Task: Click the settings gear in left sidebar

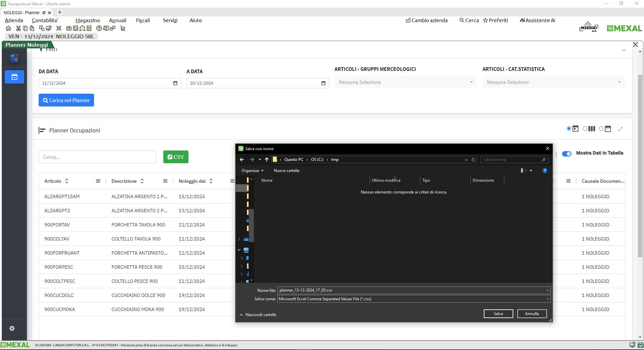Action: pos(12,329)
